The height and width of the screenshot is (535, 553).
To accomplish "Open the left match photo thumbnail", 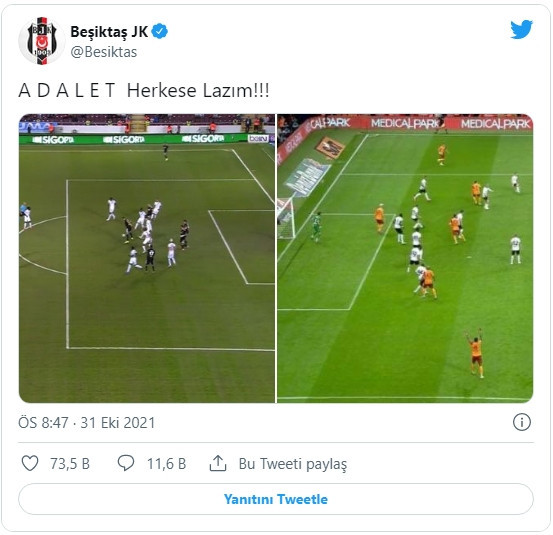I will pos(147,258).
